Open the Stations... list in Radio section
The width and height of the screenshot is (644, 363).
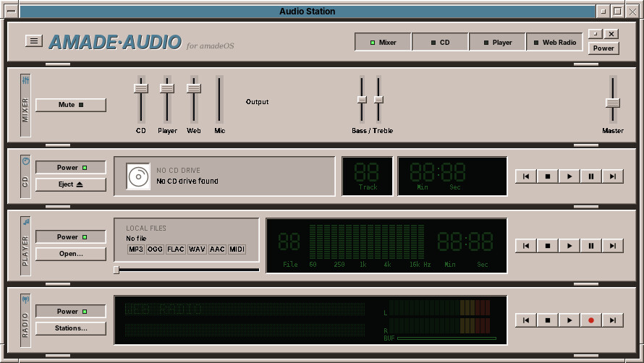(x=71, y=328)
